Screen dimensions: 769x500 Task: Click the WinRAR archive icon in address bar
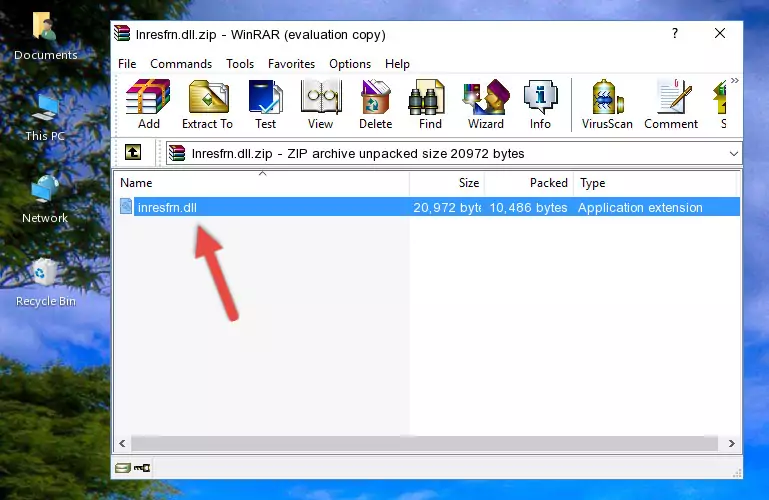tap(177, 153)
